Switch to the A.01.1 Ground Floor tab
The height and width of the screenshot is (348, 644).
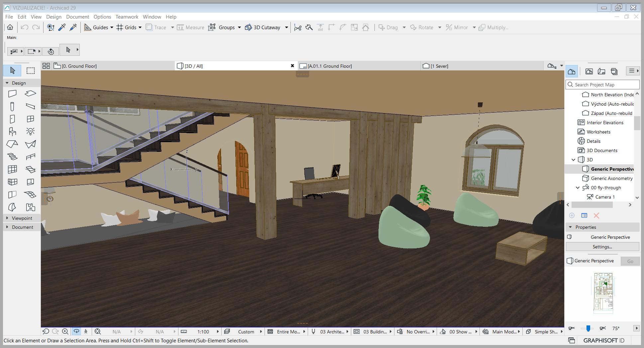click(329, 66)
